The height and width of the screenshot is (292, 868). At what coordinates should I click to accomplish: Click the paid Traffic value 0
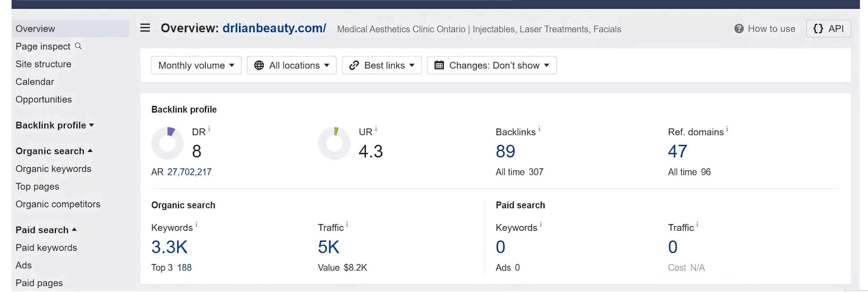pyautogui.click(x=673, y=247)
